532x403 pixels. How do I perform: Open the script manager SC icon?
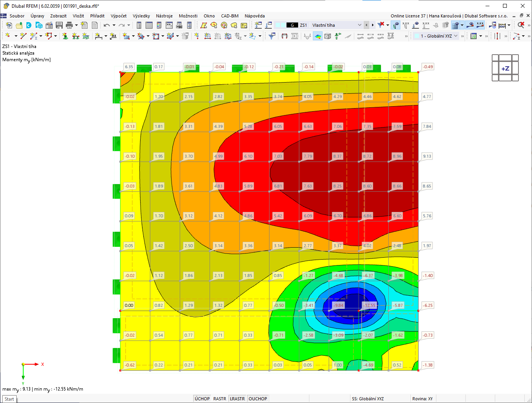[179, 25]
